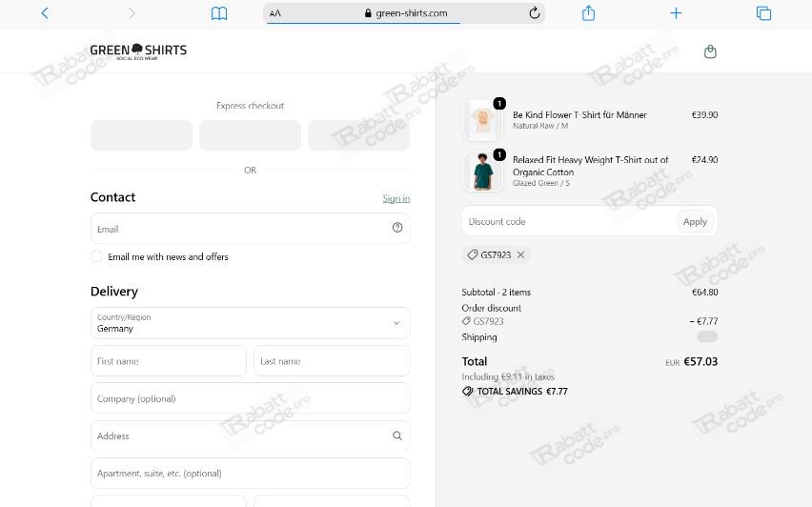Open the bookmarks book icon

click(219, 13)
